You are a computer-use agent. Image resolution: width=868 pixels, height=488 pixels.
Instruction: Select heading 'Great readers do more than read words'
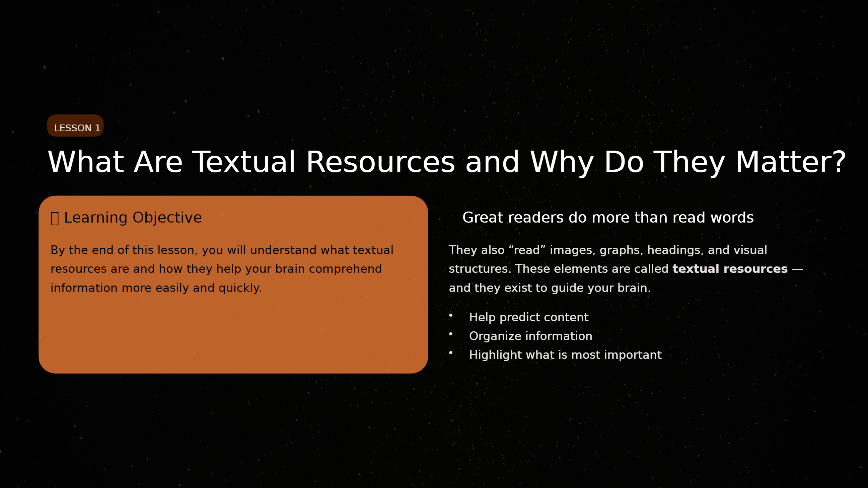tap(608, 218)
